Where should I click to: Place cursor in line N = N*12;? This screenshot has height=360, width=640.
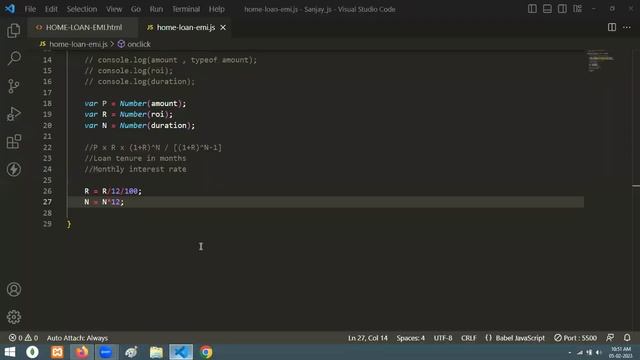(x=104, y=202)
